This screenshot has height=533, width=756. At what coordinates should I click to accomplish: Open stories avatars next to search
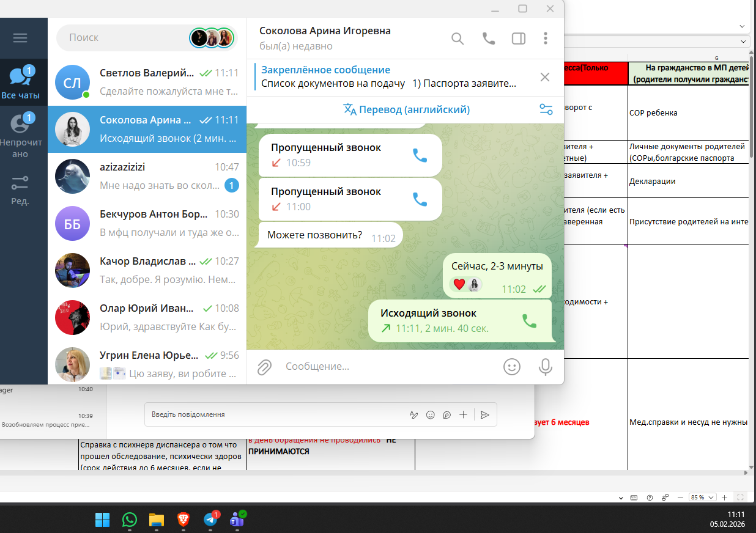(x=212, y=38)
